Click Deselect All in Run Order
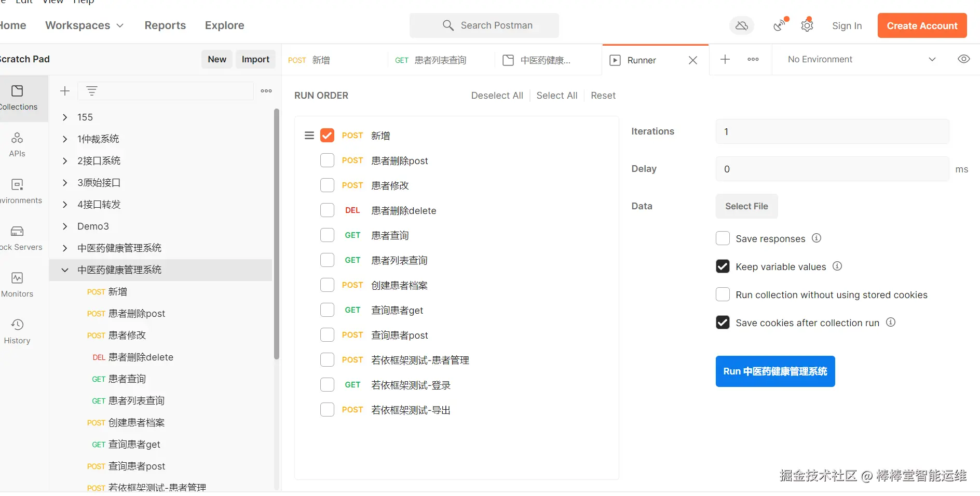Image resolution: width=980 pixels, height=496 pixels. tap(497, 96)
